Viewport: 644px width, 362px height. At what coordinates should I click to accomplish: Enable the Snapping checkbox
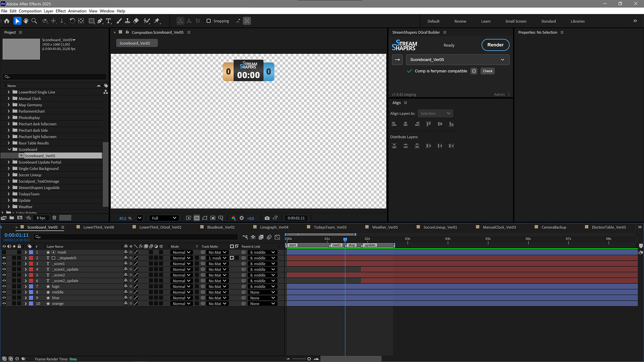(x=209, y=21)
